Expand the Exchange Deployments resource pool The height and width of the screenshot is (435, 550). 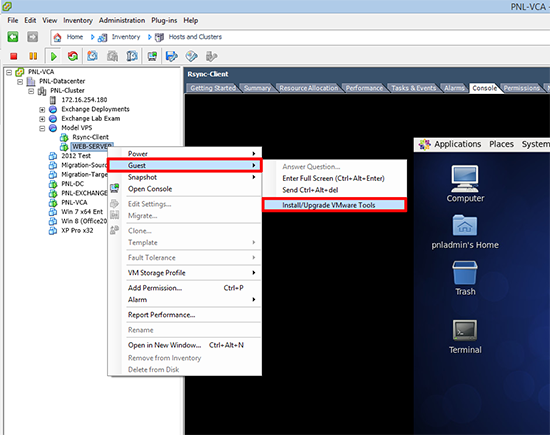tap(42, 109)
